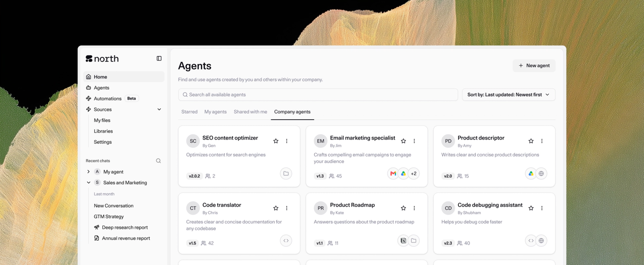
Task: Click web globe icon on Product descriptor
Action: point(541,174)
